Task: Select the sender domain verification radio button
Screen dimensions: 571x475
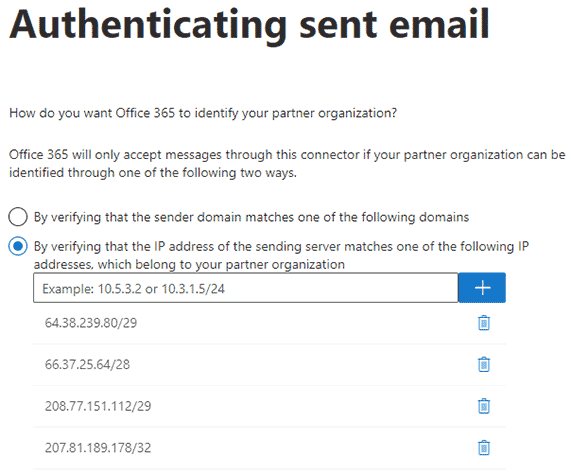Action: (x=18, y=217)
